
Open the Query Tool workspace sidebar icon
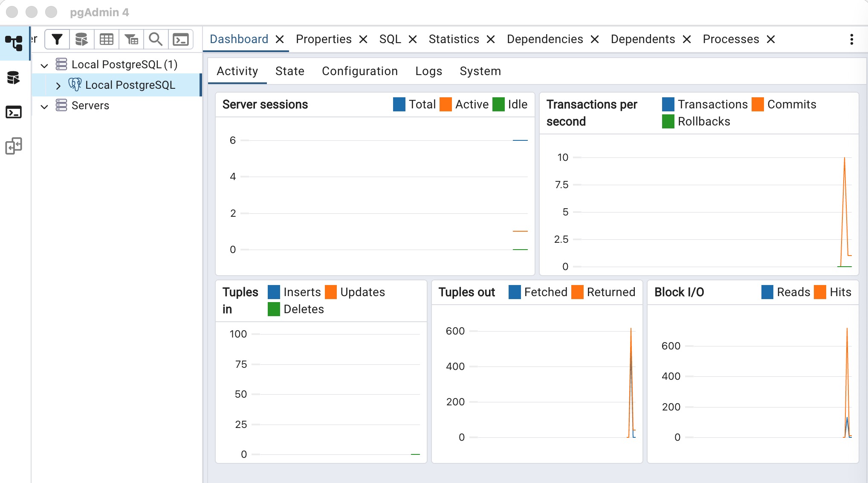coord(14,78)
